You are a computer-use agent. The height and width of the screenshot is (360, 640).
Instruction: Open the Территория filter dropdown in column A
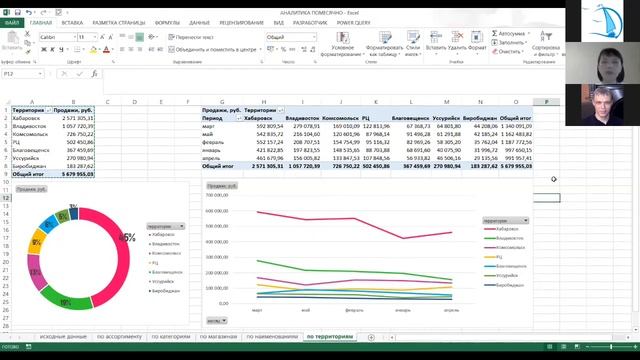pos(49,110)
